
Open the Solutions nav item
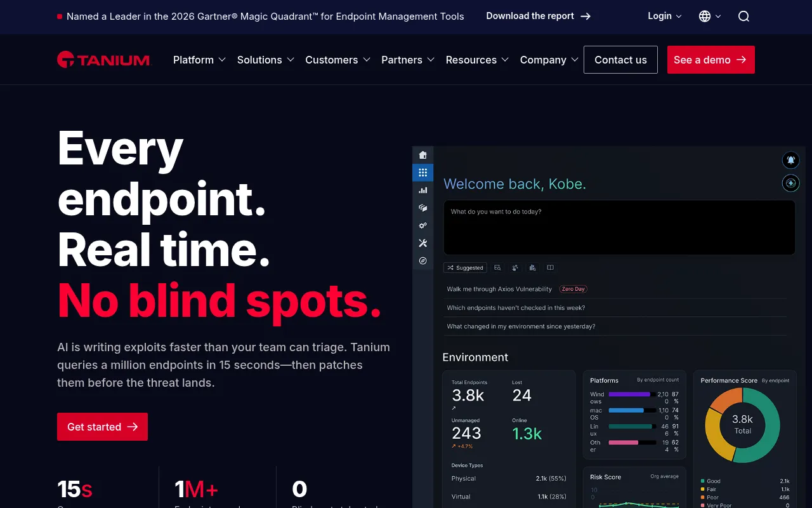point(259,60)
